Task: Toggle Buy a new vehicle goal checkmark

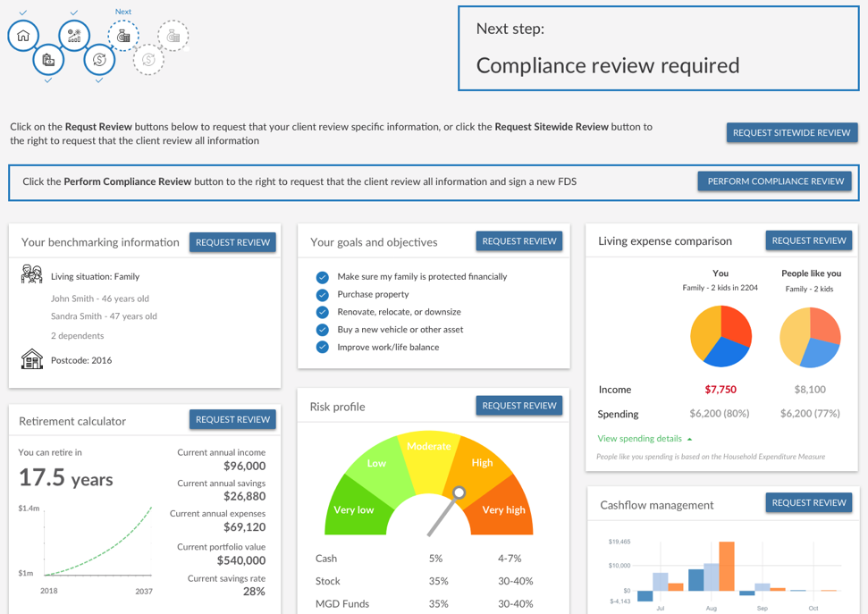Action: coord(322,330)
